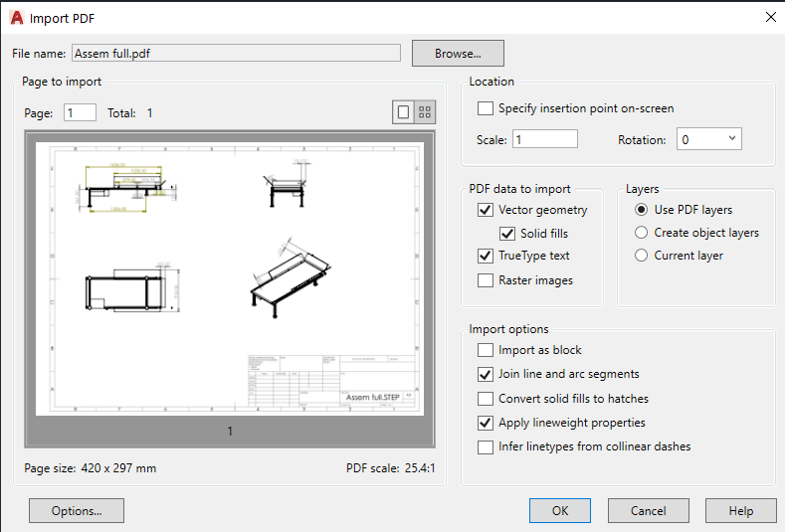The height and width of the screenshot is (532, 785).
Task: Click the Browse button
Action: coord(458,53)
